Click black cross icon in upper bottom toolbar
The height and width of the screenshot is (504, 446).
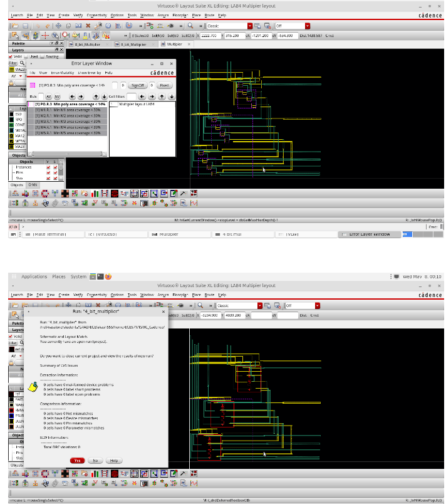pos(65,194)
